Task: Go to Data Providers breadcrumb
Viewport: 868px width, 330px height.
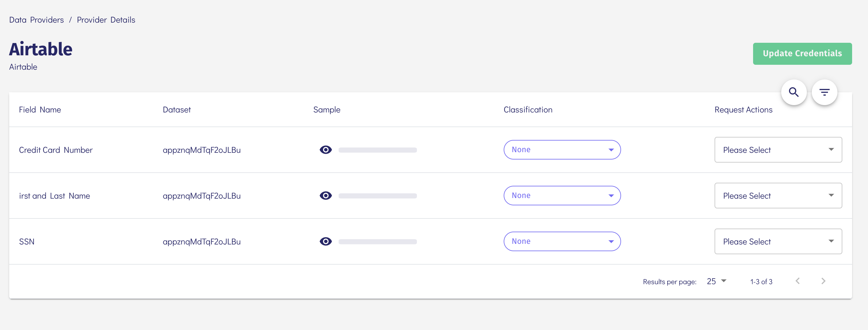Action: click(x=36, y=20)
